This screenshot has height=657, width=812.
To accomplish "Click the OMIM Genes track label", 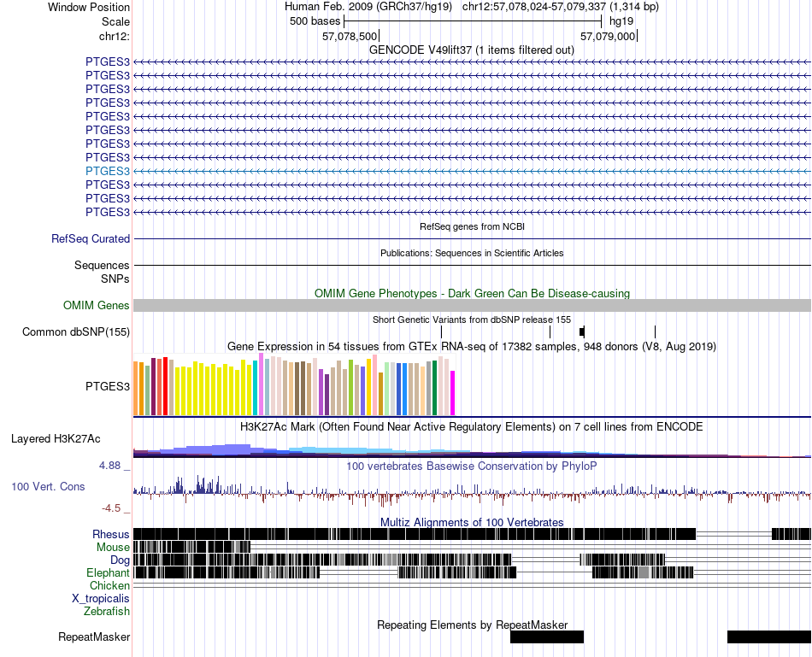I will (97, 306).
